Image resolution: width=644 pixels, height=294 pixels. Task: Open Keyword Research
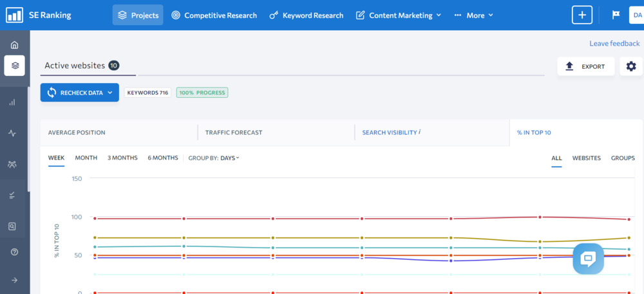point(306,15)
